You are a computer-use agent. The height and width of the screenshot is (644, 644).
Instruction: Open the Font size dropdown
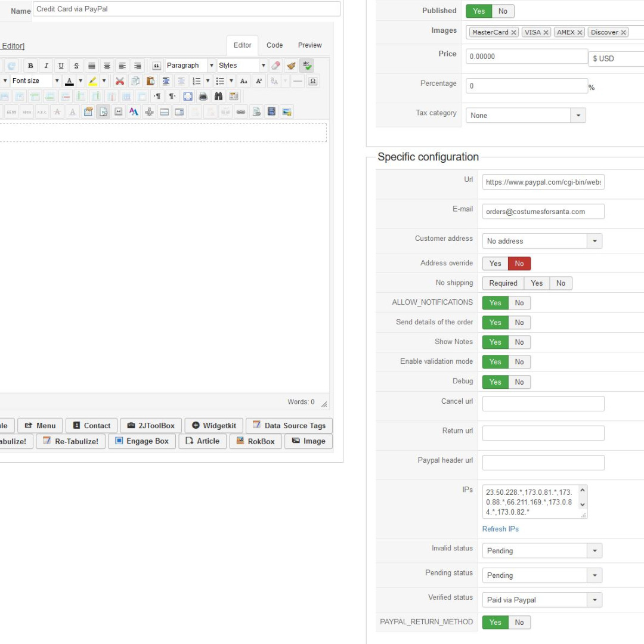pos(35,81)
